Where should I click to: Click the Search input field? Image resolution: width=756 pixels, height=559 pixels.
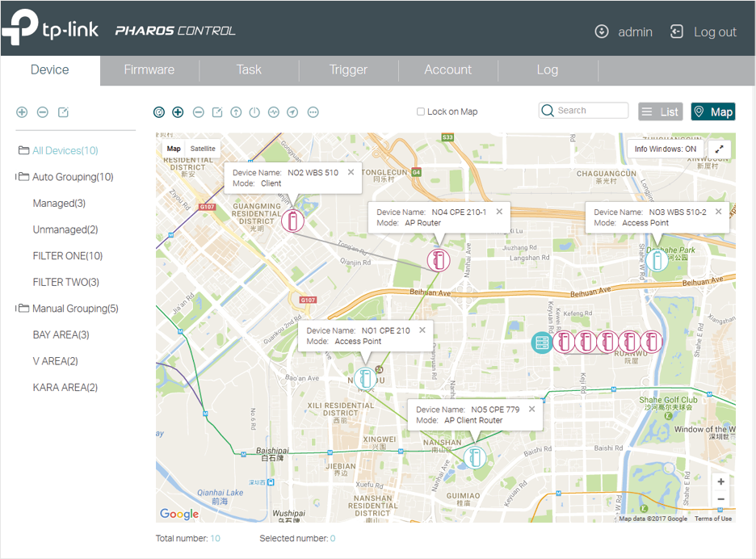(583, 111)
